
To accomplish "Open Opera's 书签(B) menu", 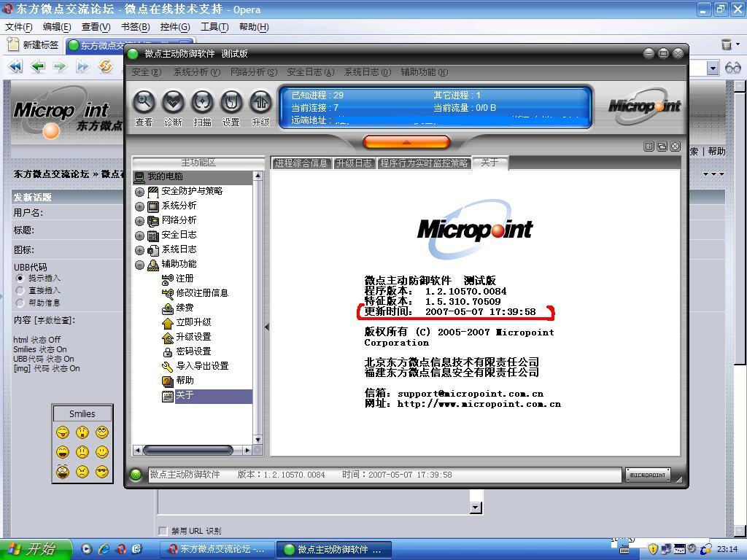I will pos(135,27).
